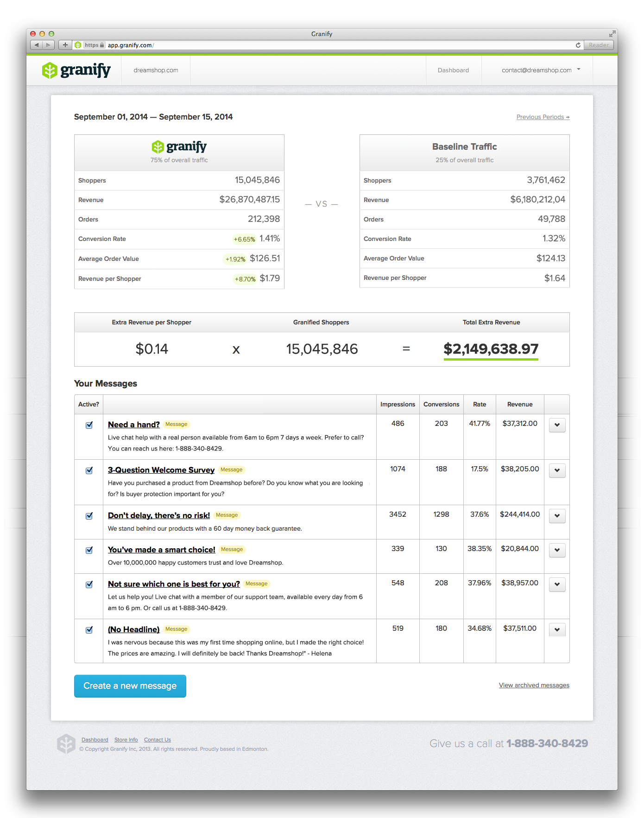Click Revenue column header in messages table
Image resolution: width=644 pixels, height=818 pixels.
[x=520, y=405]
